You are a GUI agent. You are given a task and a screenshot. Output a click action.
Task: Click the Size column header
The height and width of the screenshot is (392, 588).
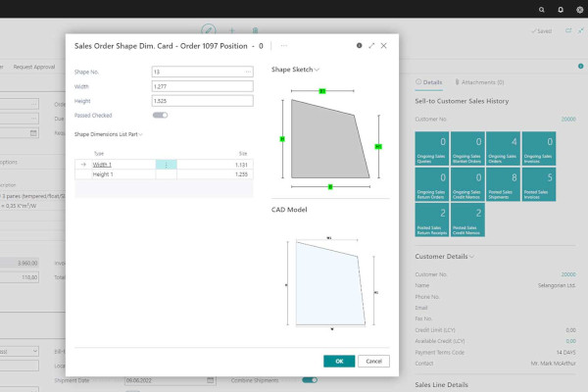click(243, 154)
